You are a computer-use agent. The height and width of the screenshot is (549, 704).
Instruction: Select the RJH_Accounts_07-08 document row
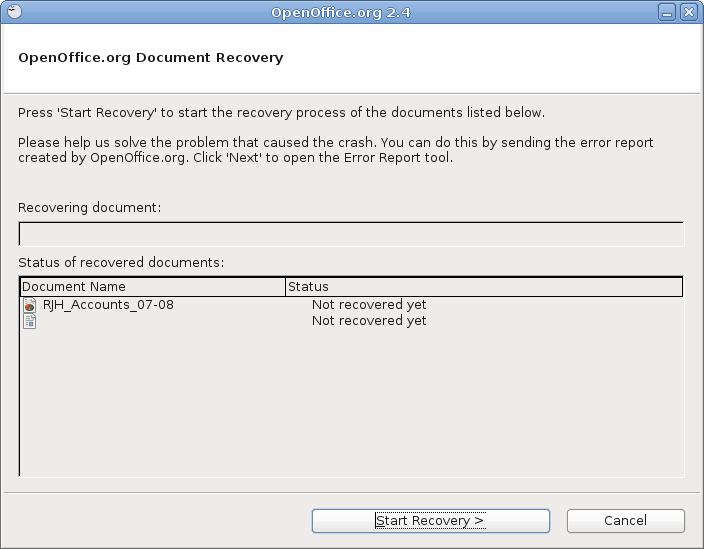tap(352, 305)
